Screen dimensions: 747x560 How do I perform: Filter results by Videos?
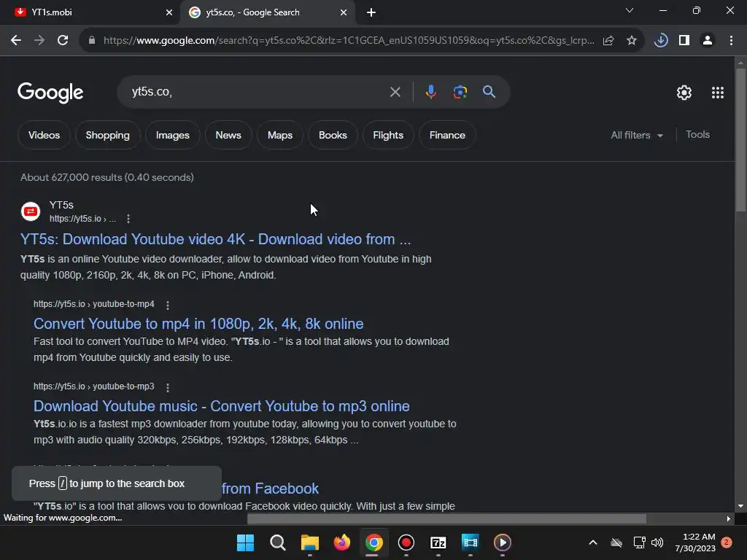coord(44,135)
